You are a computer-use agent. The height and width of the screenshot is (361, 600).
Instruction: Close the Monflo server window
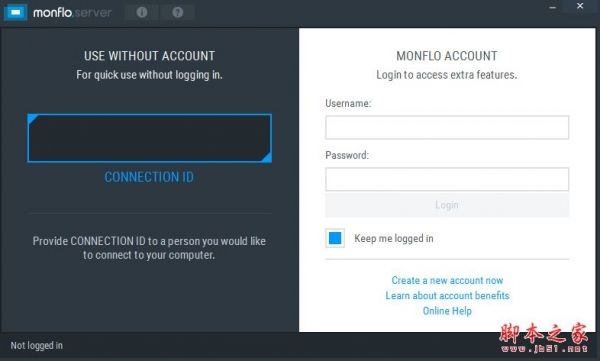click(x=580, y=6)
